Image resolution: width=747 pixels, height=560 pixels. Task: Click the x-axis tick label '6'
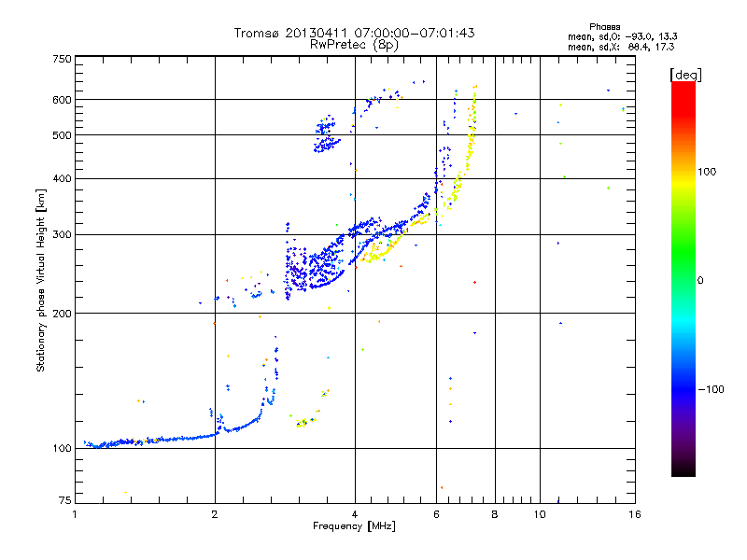tap(436, 514)
